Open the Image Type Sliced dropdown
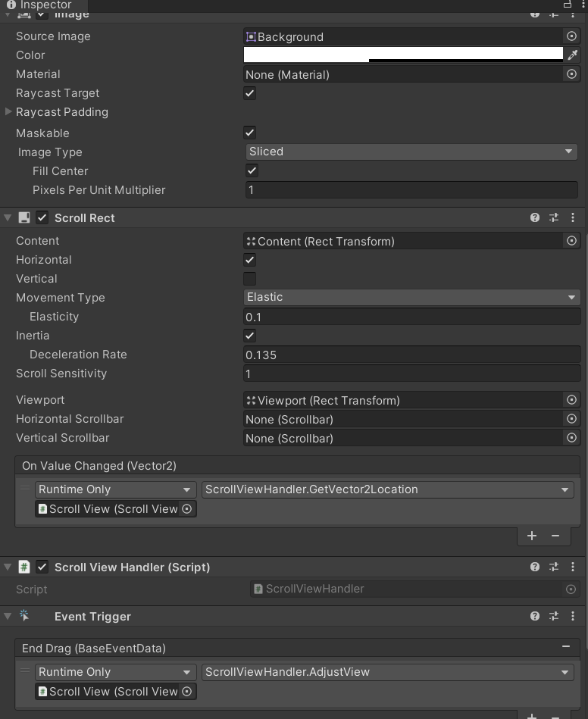 tap(411, 152)
